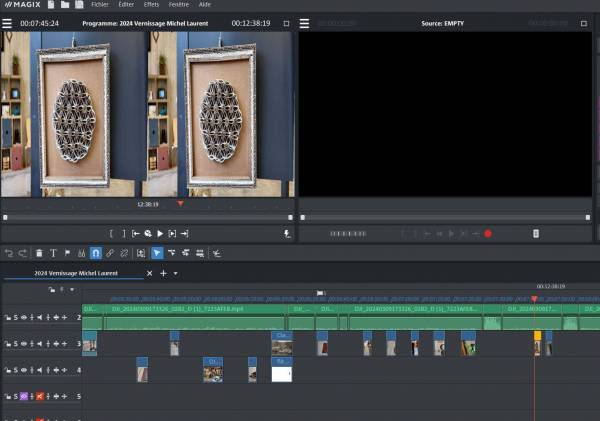Add a new timeline tab with plus

163,273
